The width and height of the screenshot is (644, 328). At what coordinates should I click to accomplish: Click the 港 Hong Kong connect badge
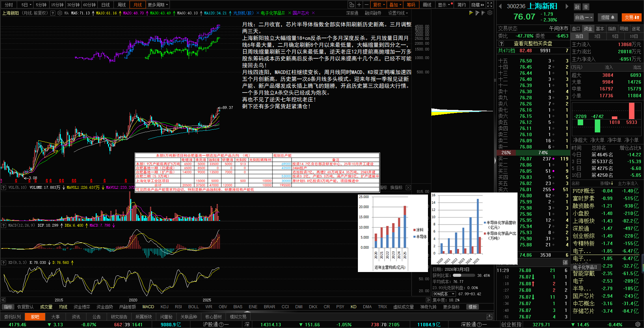[x=586, y=6]
